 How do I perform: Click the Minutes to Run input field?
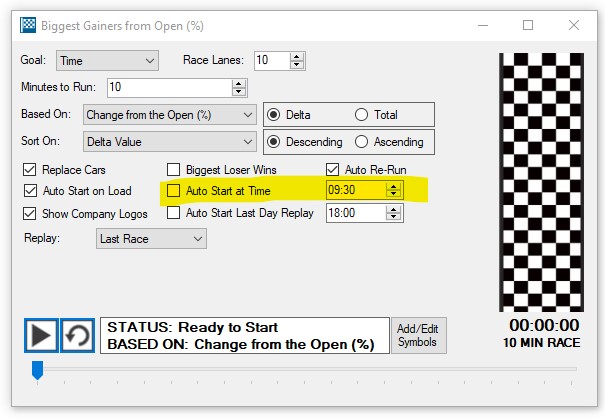[x=168, y=88]
